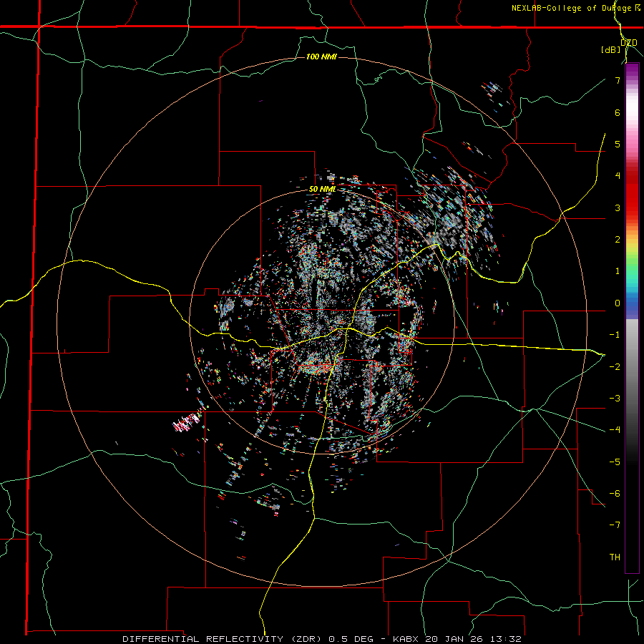Click the "2" tick label on the color scale

click(x=618, y=240)
